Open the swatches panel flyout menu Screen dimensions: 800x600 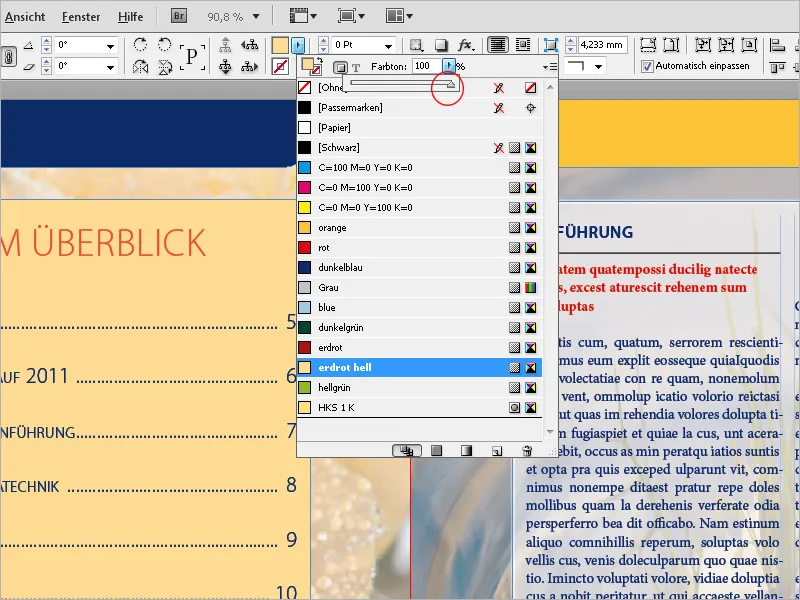click(548, 66)
